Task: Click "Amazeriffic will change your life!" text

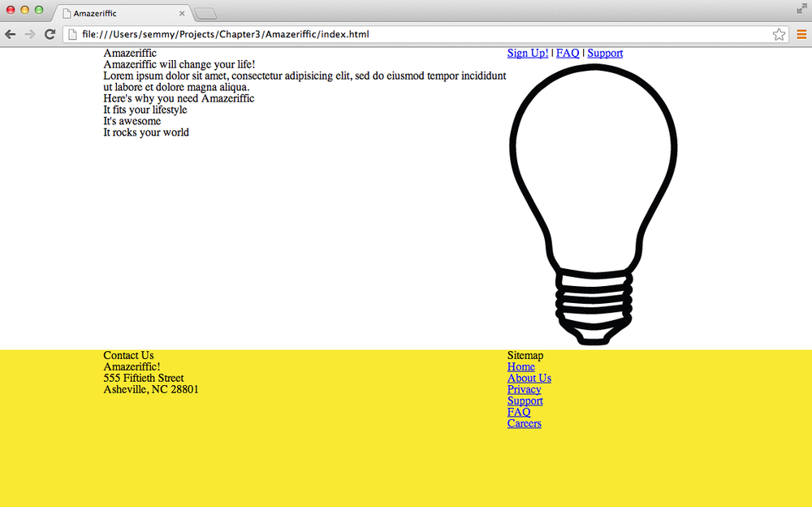Action: point(179,64)
